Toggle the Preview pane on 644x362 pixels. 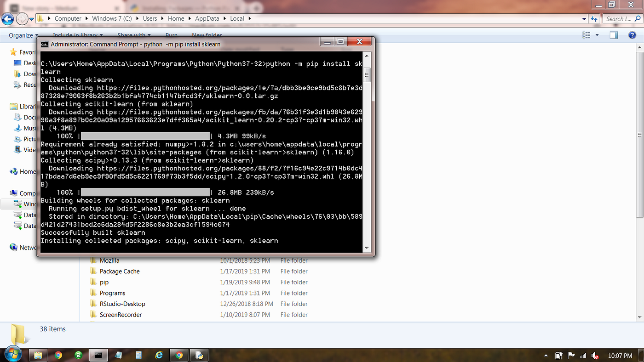(x=614, y=35)
